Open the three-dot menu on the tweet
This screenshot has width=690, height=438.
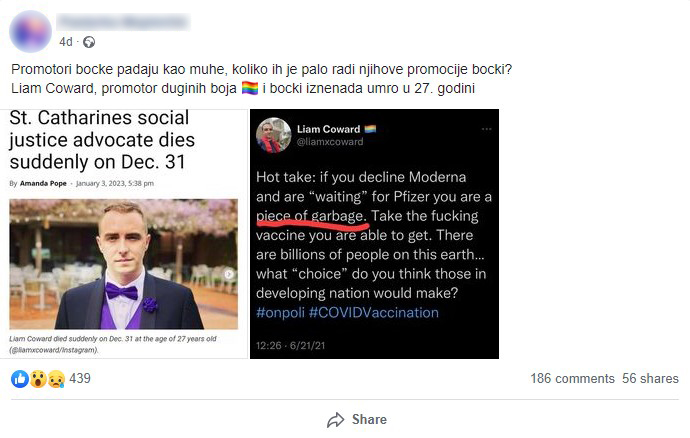[486, 129]
